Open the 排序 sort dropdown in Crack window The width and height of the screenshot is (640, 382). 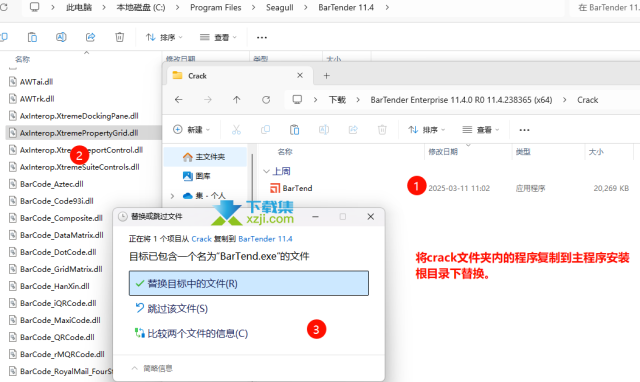[x=427, y=130]
